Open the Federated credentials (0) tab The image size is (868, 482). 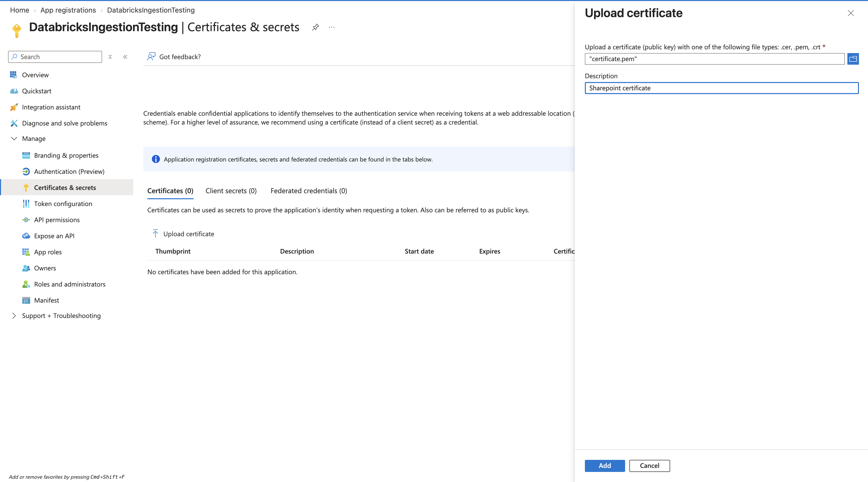pyautogui.click(x=309, y=191)
